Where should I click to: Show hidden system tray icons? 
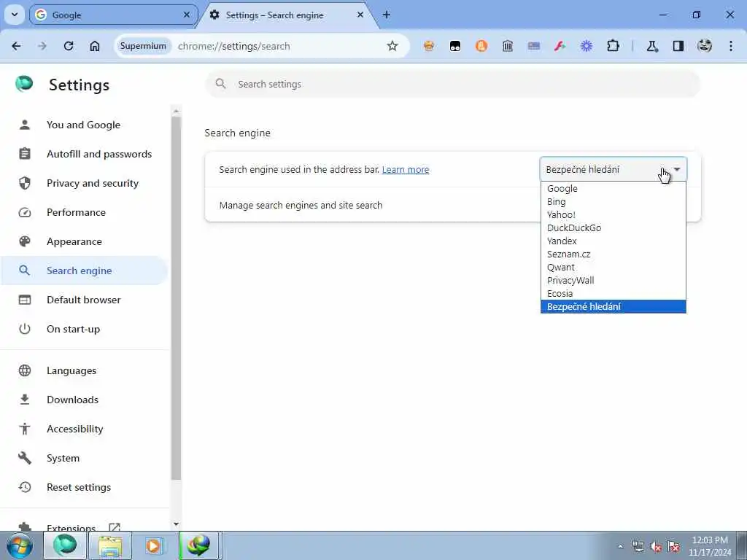point(620,546)
